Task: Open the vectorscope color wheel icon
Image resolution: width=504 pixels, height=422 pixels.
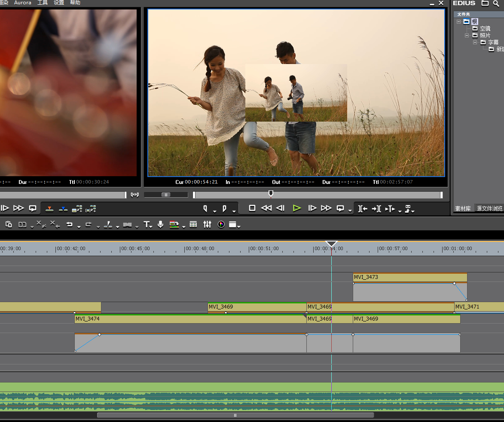Action: [221, 224]
